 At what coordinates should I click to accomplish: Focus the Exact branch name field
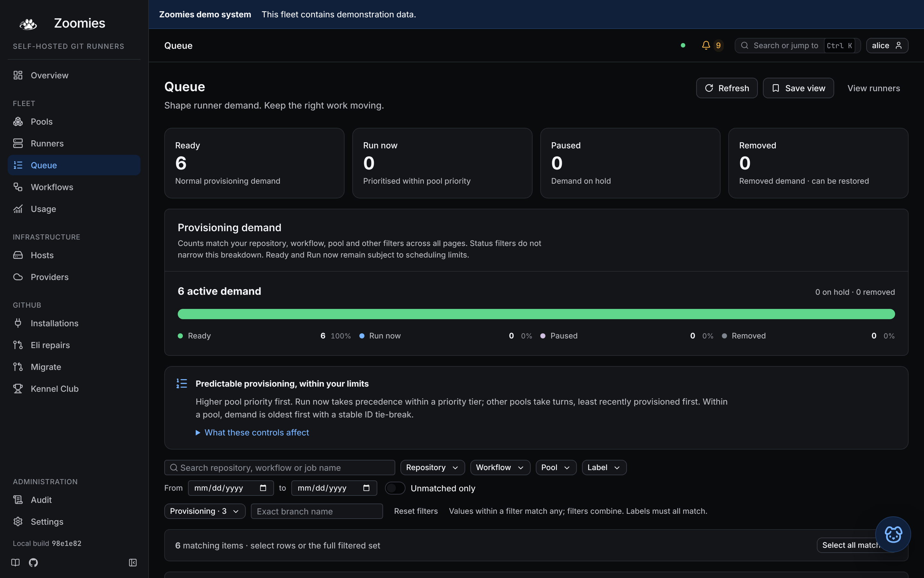tap(317, 511)
